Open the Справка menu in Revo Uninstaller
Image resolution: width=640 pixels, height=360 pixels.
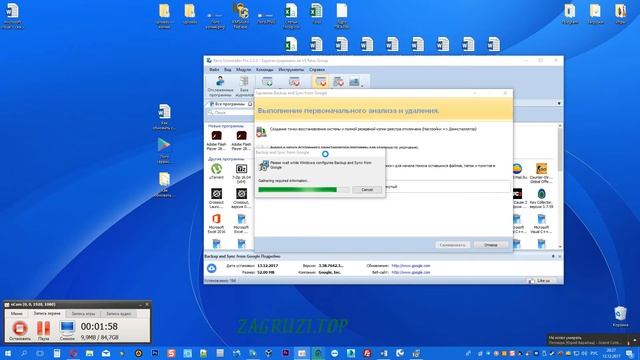click(317, 70)
